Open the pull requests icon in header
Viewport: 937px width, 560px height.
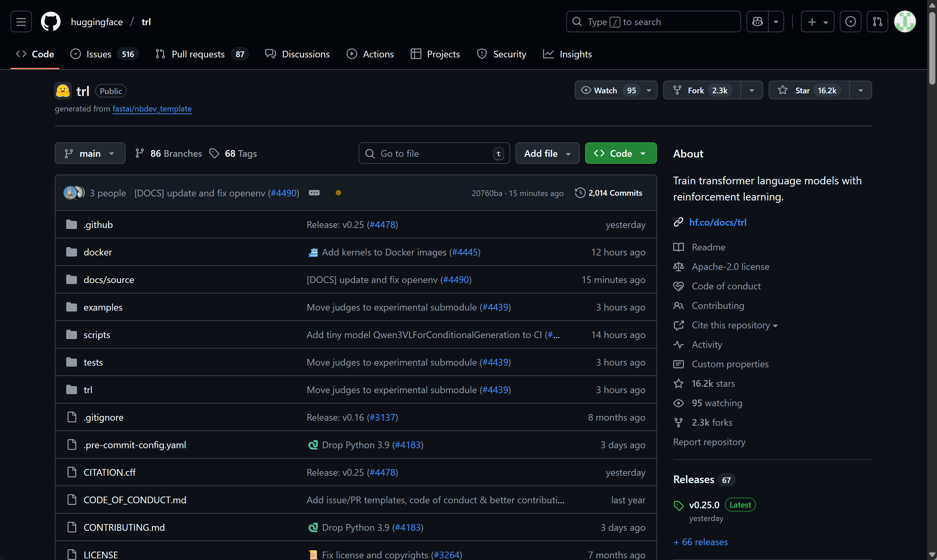coord(877,21)
